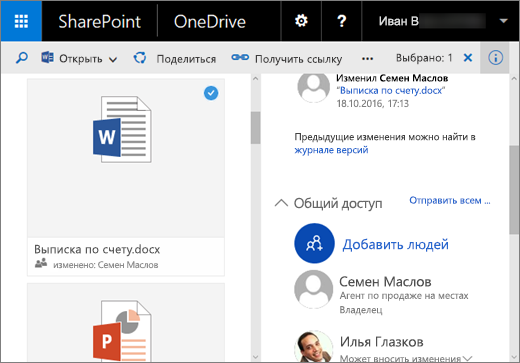The image size is (520, 363).
Task: Open the settings gear icon
Action: click(x=301, y=21)
